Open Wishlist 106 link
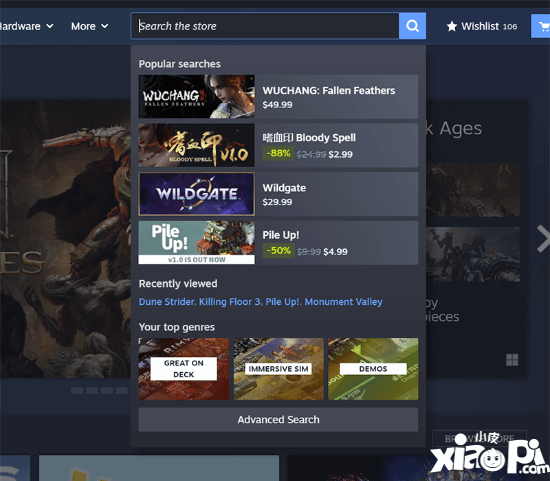This screenshot has width=550, height=481. (482, 26)
